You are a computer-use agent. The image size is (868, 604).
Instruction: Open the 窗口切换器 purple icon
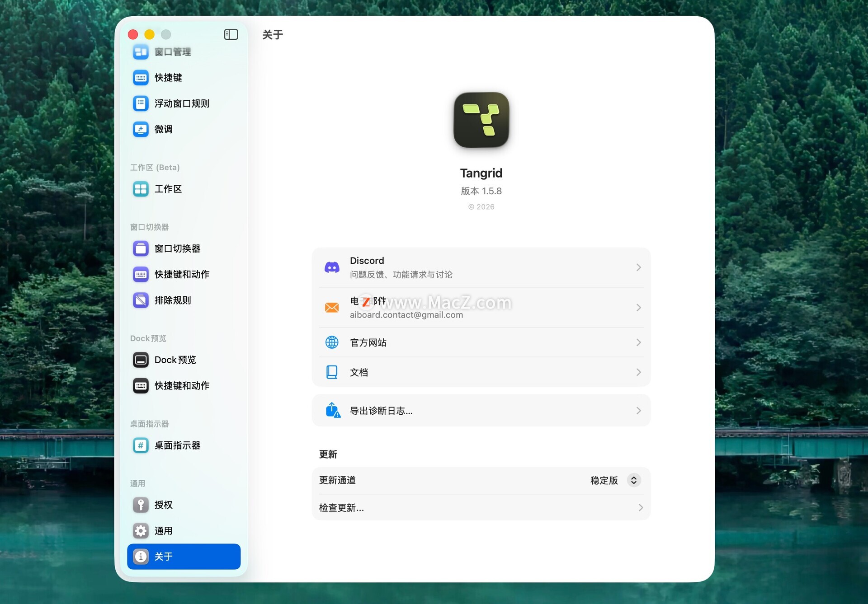click(141, 248)
